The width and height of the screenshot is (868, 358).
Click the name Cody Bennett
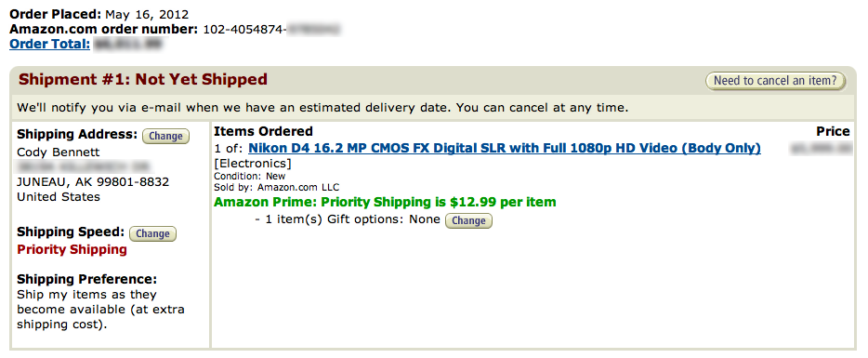click(x=59, y=152)
